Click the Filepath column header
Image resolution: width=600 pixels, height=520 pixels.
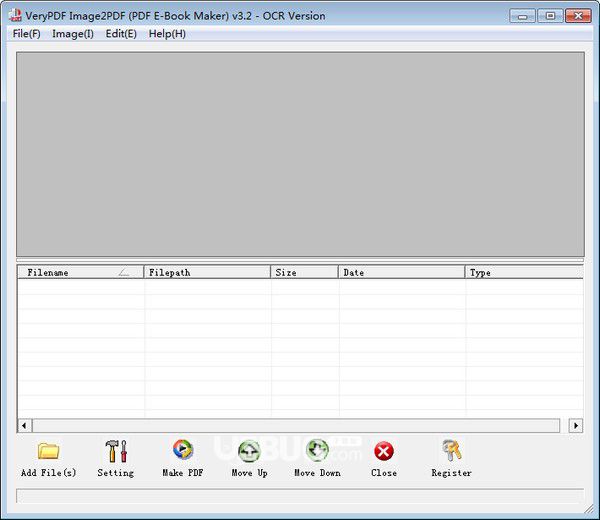tap(207, 272)
